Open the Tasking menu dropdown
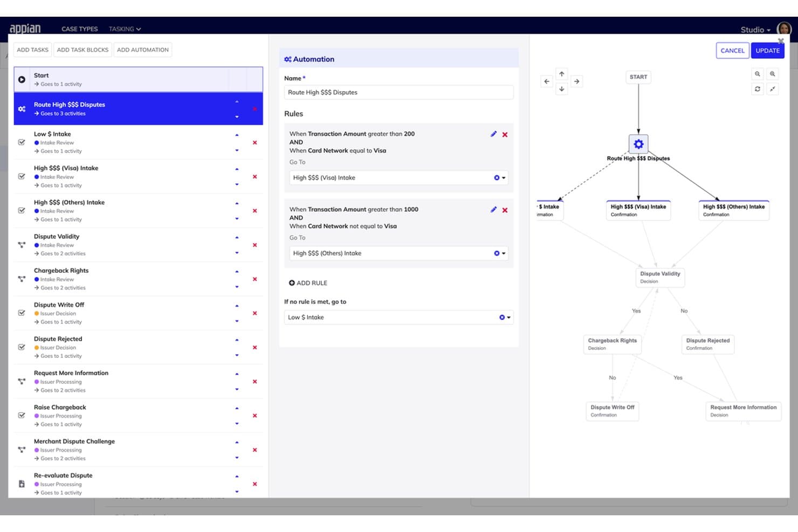Screen dimensions: 798x532 [125, 29]
